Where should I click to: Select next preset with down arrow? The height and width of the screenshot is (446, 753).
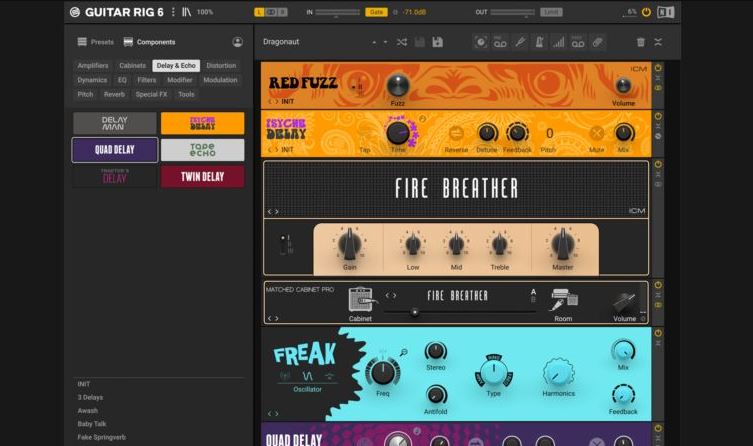point(385,42)
